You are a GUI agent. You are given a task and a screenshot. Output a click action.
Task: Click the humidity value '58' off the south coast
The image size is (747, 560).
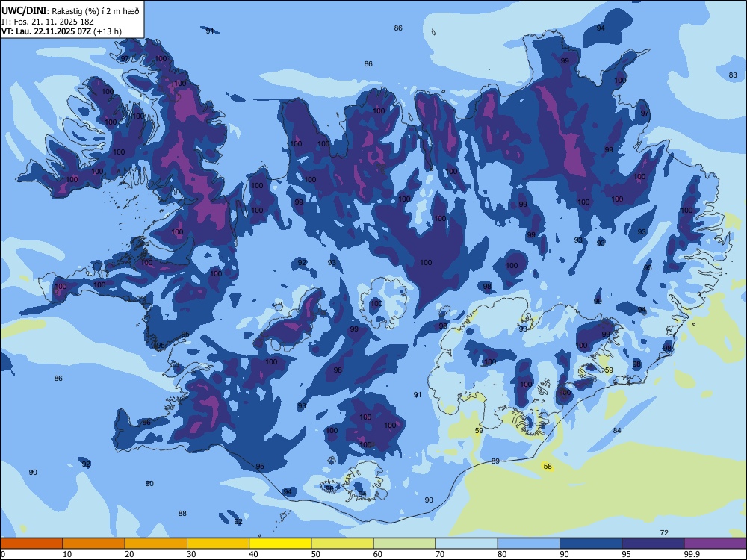tap(548, 466)
